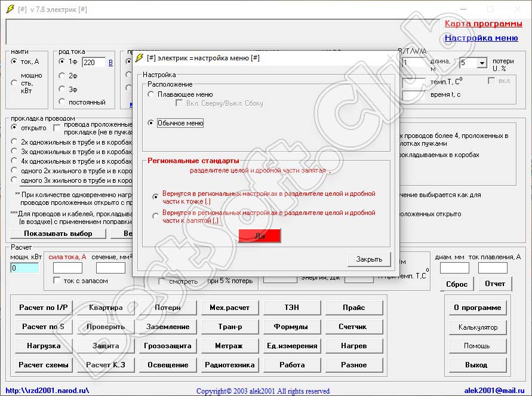The height and width of the screenshot is (396, 532).
Task: Enable the 'ток с запасом' checkbox
Action: click(x=57, y=280)
